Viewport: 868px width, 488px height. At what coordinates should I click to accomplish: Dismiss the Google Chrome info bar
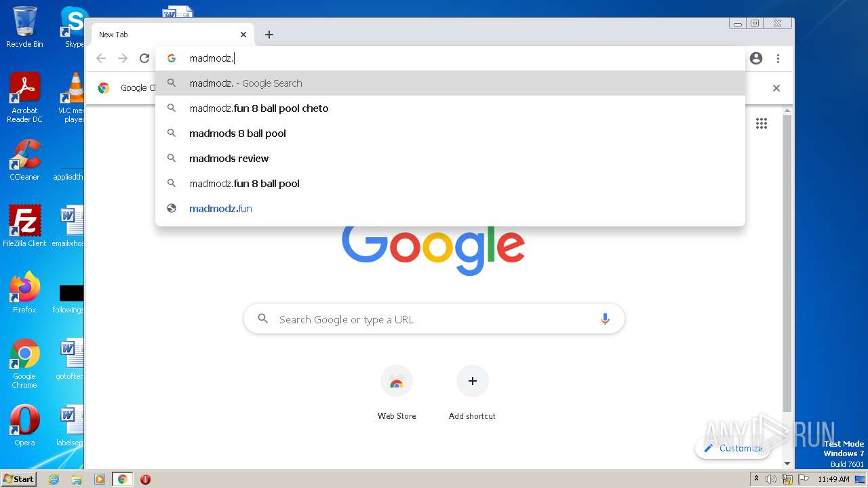776,88
